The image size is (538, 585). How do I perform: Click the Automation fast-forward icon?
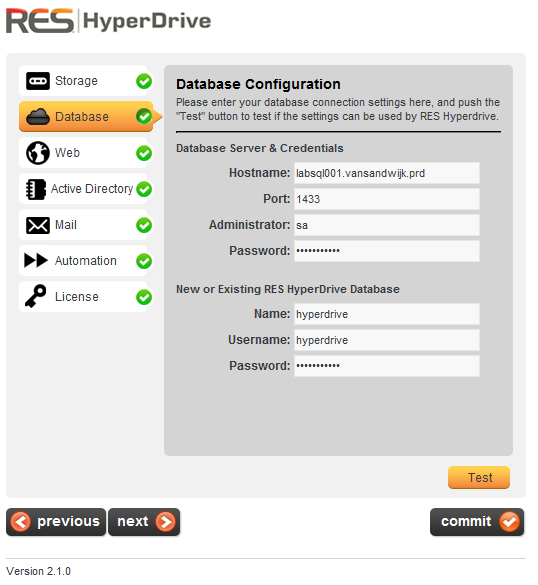[x=36, y=261]
